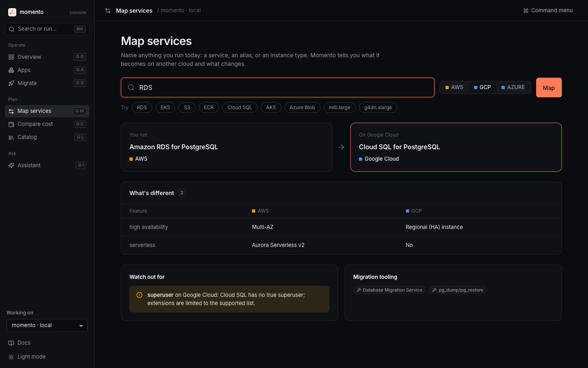The width and height of the screenshot is (588, 368).
Task: Select AWS as target cloud
Action: coord(454,88)
